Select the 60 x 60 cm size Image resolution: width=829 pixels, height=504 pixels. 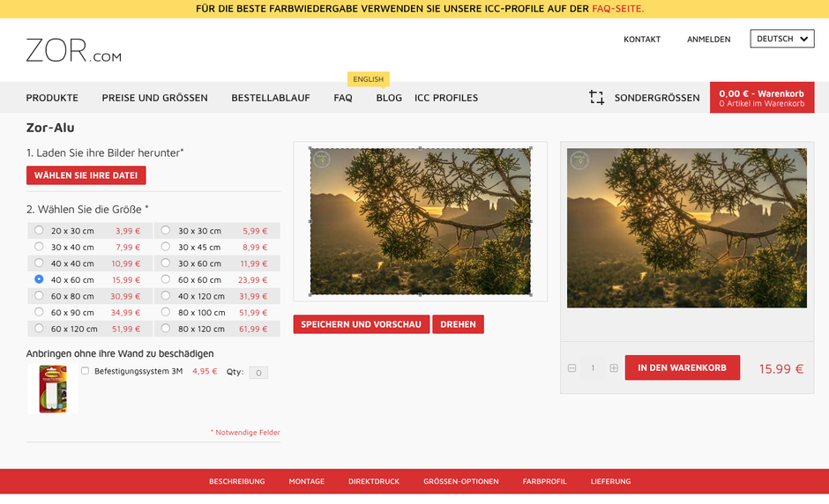[166, 279]
